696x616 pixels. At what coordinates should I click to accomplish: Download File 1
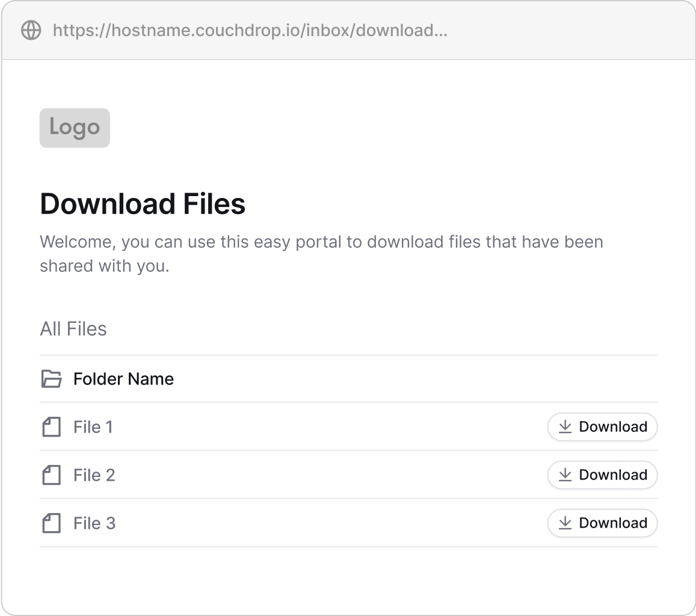[x=602, y=427]
